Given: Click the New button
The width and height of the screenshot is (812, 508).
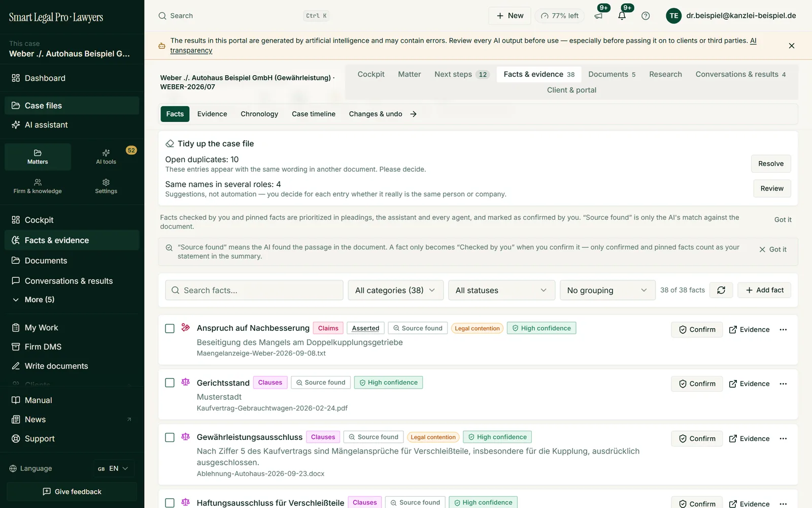Looking at the screenshot, I should pos(510,16).
